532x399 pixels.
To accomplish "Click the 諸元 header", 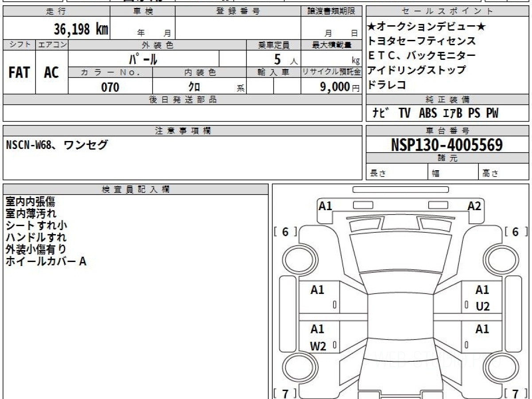I will coord(447,158).
